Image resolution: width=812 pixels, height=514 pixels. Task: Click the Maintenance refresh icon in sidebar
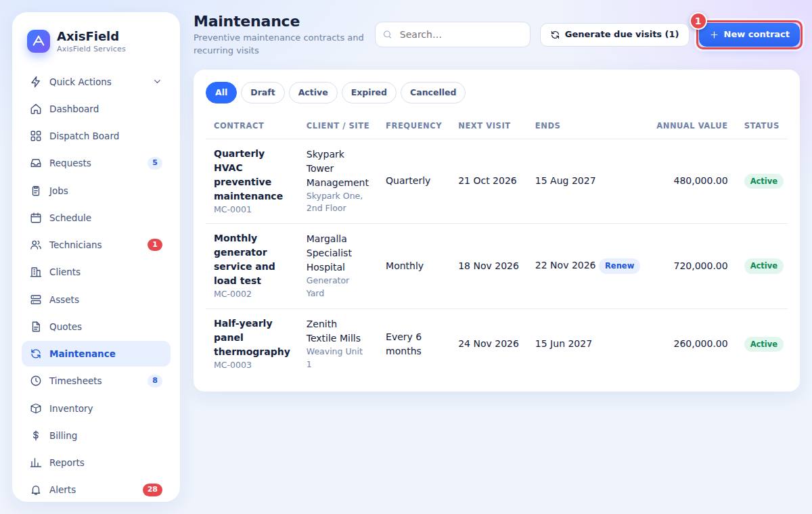pos(36,354)
